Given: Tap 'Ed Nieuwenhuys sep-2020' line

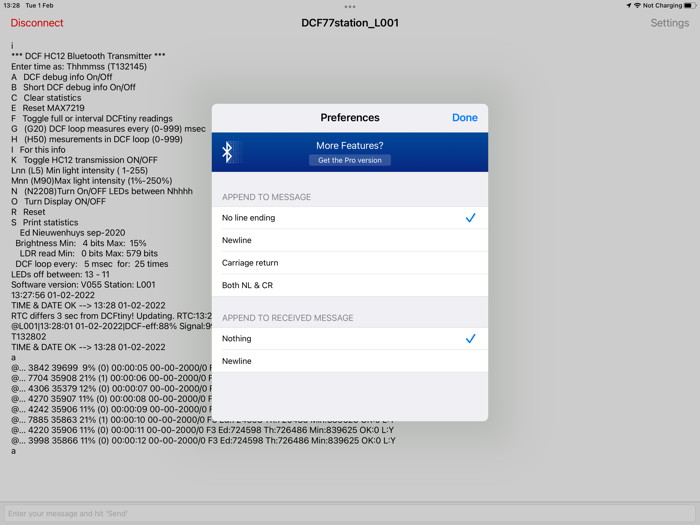Looking at the screenshot, I should [x=72, y=233].
